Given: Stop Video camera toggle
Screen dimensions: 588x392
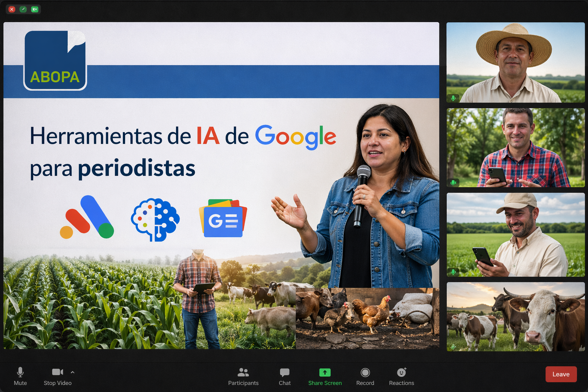Looking at the screenshot, I should [57, 376].
